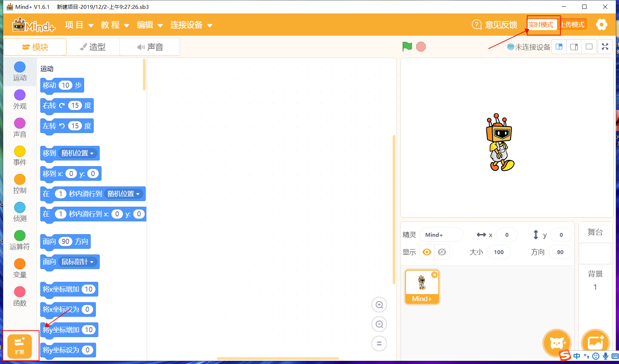Click the IME microphone icon
The width and height of the screenshot is (619, 364).
click(x=606, y=356)
